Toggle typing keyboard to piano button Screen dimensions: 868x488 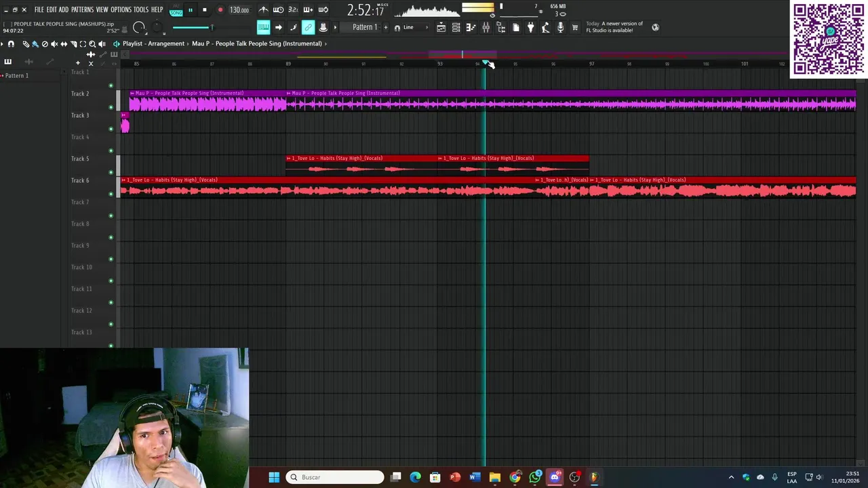click(x=263, y=27)
